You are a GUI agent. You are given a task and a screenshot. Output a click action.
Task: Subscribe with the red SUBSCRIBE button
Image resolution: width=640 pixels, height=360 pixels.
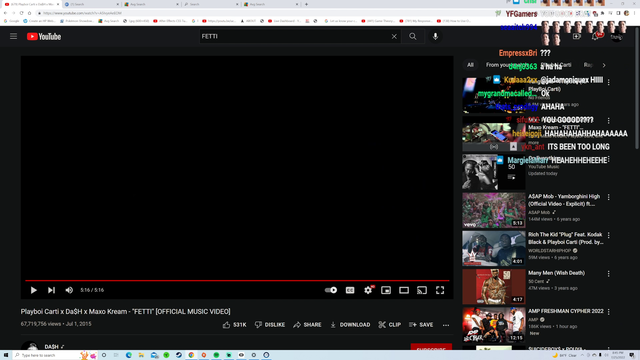point(431,347)
